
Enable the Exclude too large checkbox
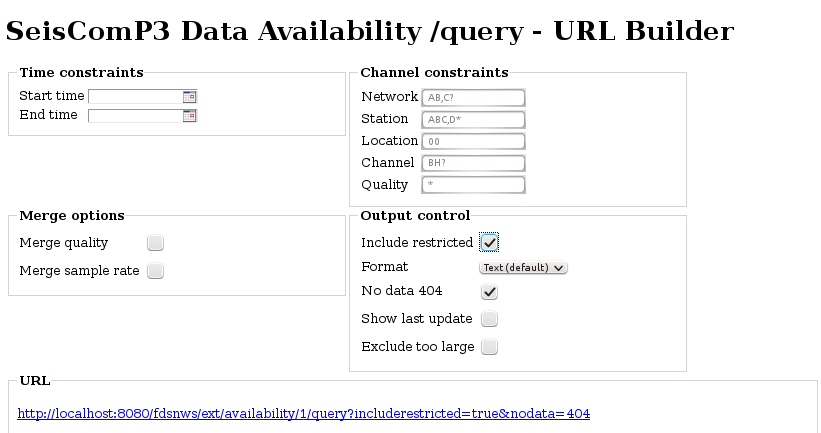pos(489,347)
